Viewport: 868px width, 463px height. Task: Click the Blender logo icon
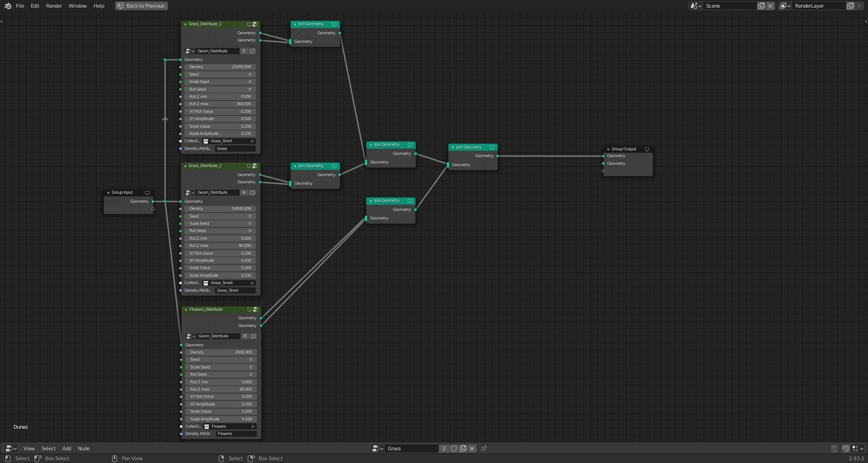click(8, 6)
